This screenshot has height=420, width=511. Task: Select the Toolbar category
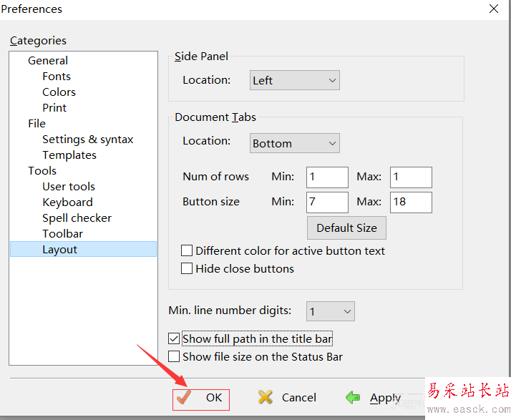pyautogui.click(x=62, y=234)
